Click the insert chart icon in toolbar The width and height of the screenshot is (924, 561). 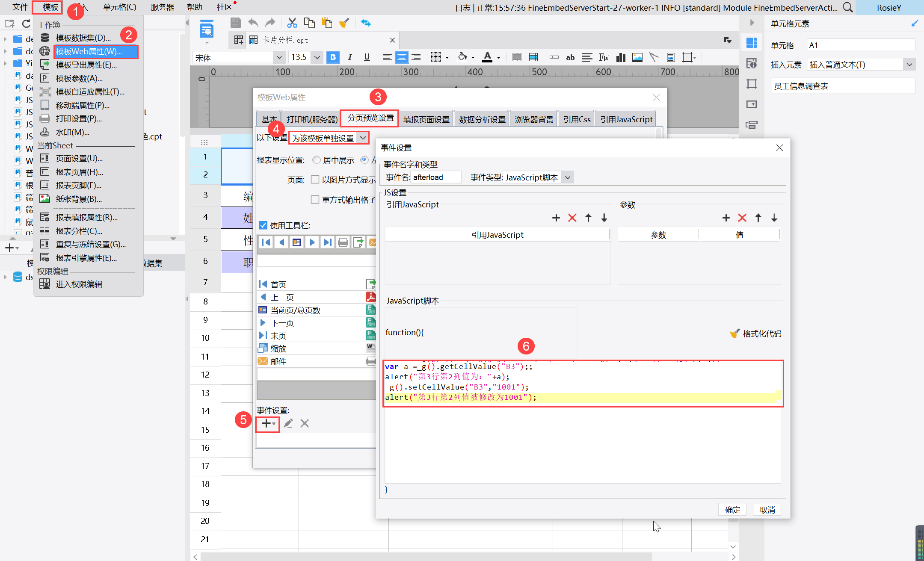[621, 57]
